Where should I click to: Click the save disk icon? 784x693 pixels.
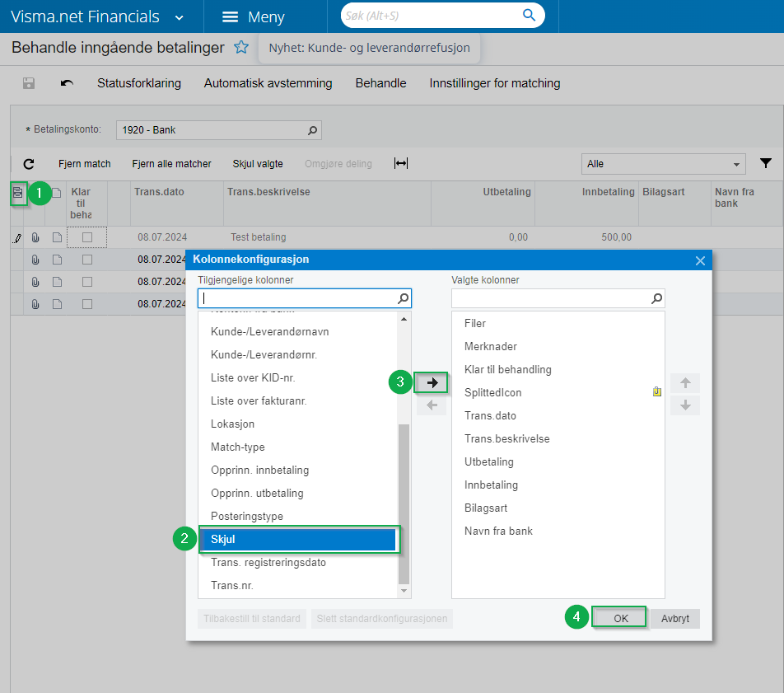coord(29,83)
